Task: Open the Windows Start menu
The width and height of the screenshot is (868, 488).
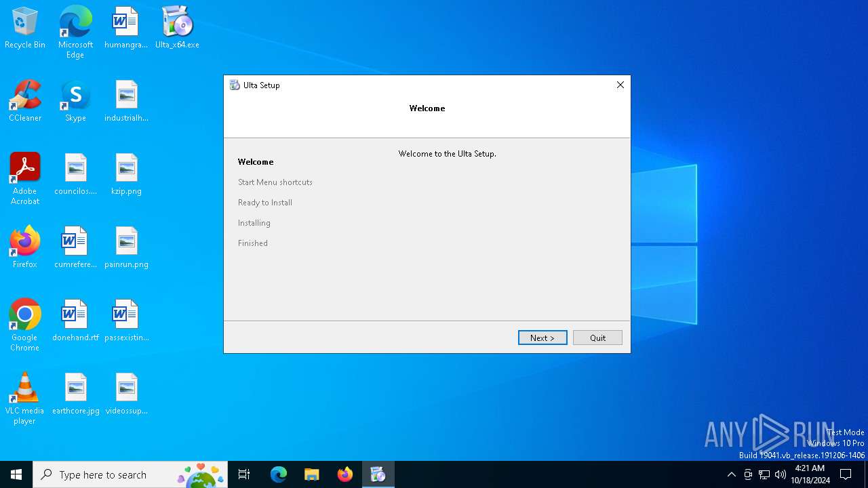Action: click(x=16, y=474)
